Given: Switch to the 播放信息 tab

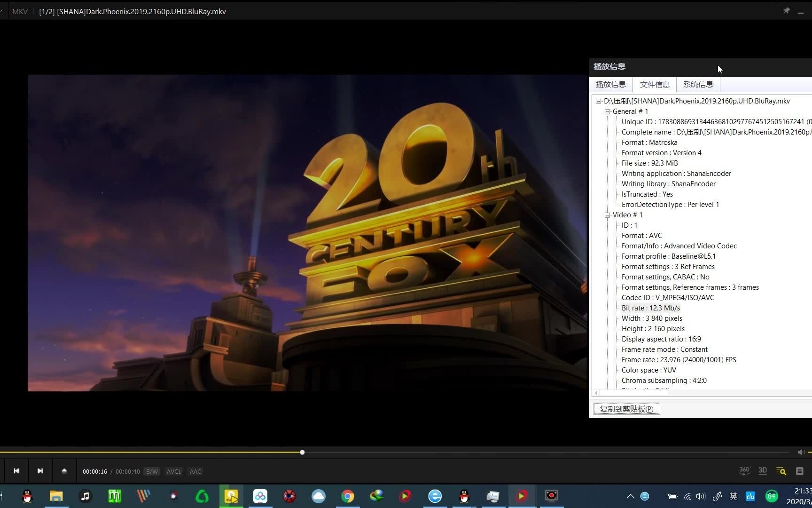Looking at the screenshot, I should tap(610, 84).
